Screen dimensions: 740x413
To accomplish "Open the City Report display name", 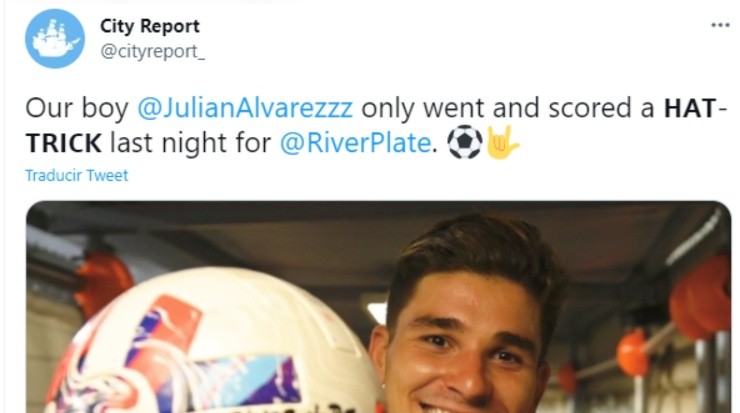I will click(x=150, y=26).
